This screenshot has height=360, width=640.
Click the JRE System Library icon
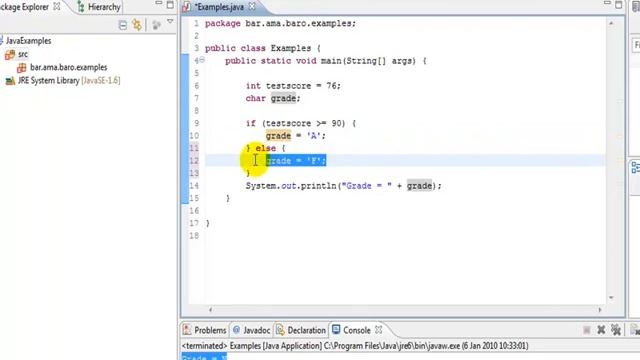[x=10, y=81]
